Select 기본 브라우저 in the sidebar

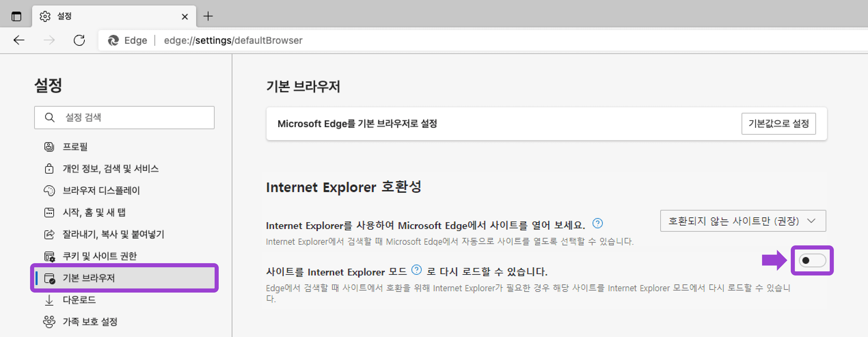point(124,278)
